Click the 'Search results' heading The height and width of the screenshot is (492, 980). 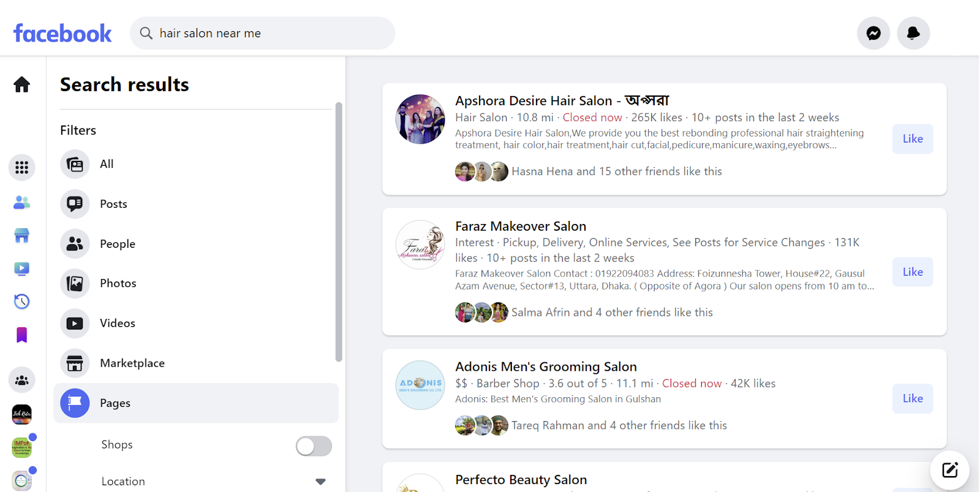pyautogui.click(x=124, y=84)
